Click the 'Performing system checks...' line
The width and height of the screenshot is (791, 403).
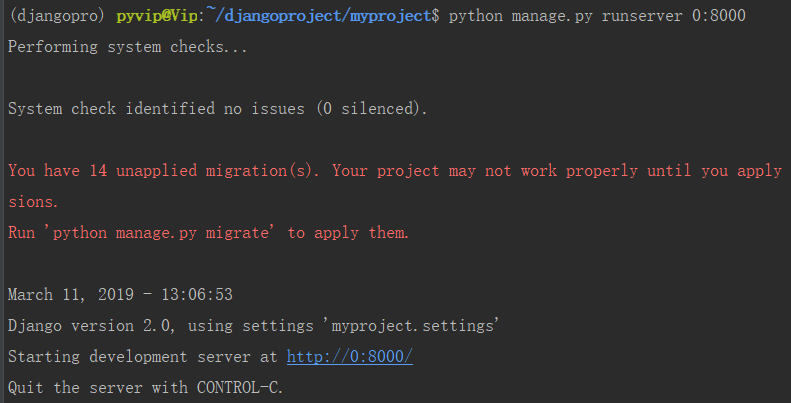point(128,47)
